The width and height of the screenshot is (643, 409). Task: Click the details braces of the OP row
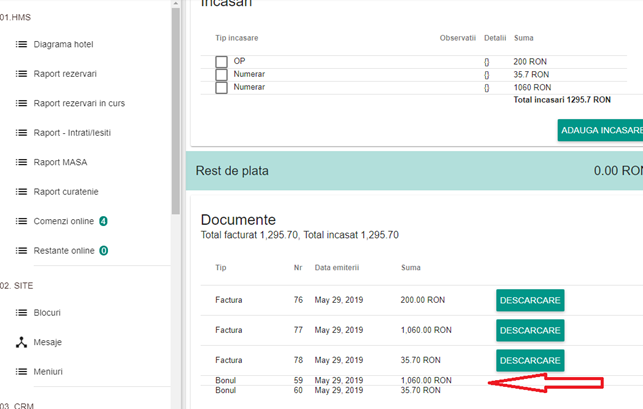coord(487,62)
